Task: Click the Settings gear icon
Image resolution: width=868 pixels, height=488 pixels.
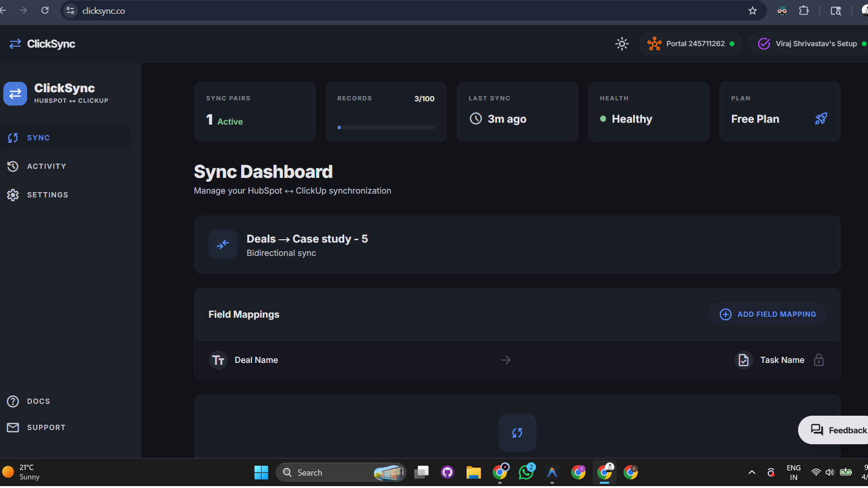Action: coord(13,195)
